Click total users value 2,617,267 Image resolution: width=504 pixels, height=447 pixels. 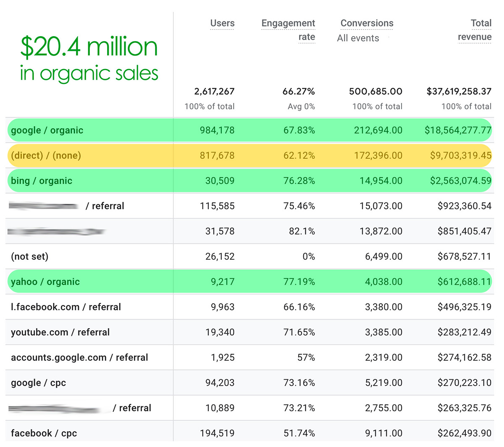(214, 91)
